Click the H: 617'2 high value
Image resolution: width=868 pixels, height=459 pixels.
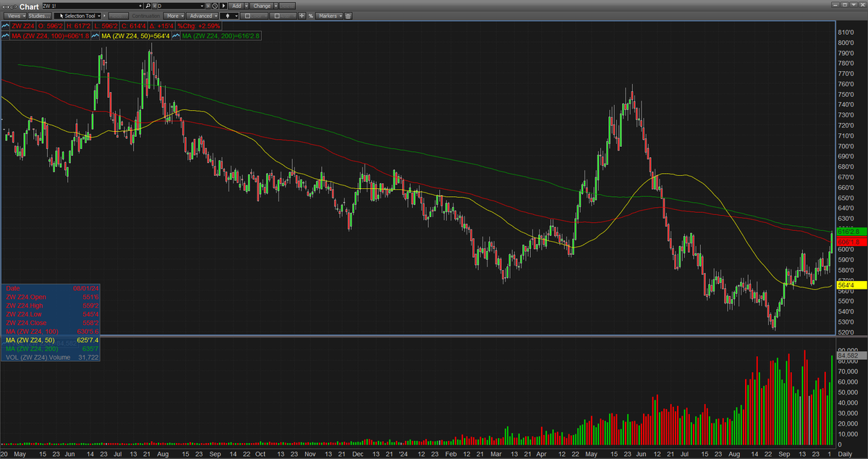pos(78,26)
